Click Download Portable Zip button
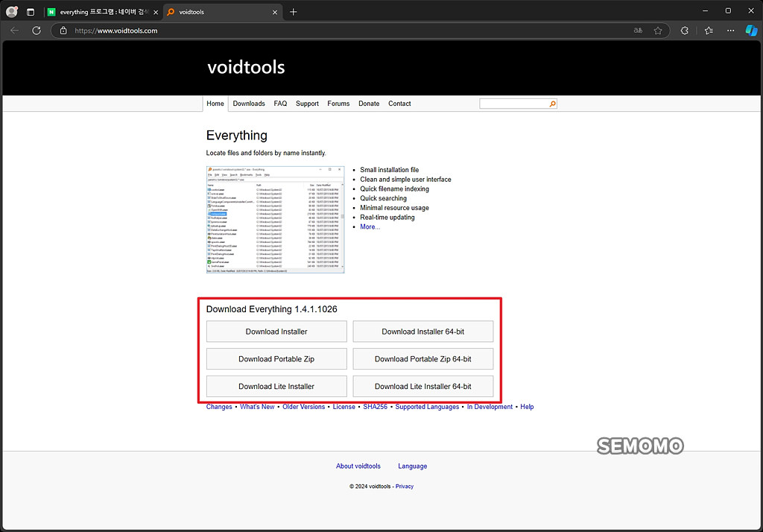This screenshot has height=532, width=763. coord(276,358)
